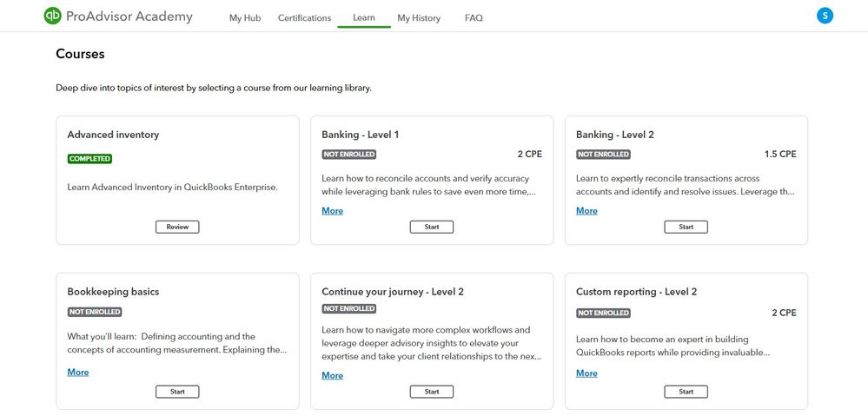The width and height of the screenshot is (868, 416).
Task: Click the QuickBooks logo icon
Action: pyautogui.click(x=53, y=17)
